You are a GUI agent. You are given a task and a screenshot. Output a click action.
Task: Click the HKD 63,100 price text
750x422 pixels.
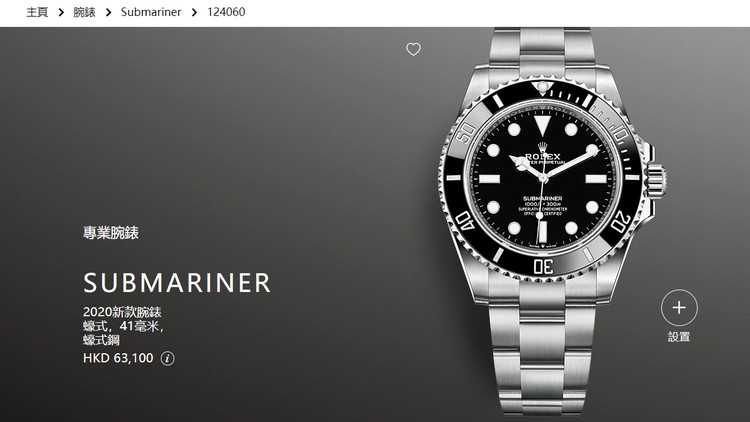coord(118,358)
